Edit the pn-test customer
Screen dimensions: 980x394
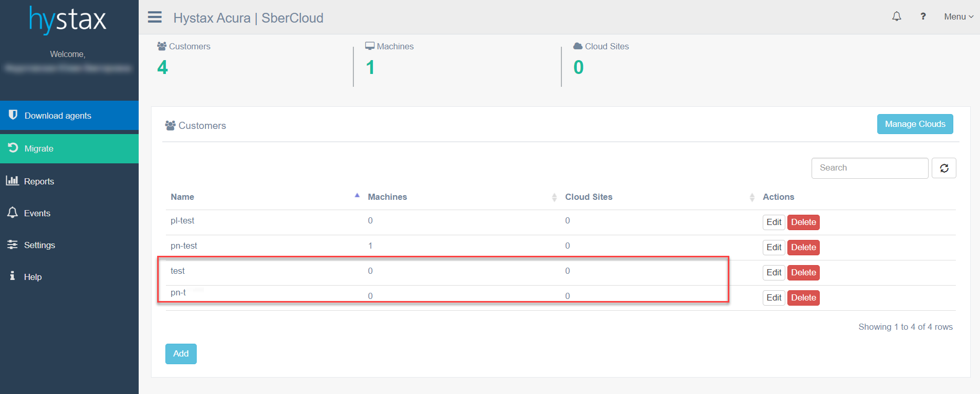pyautogui.click(x=774, y=247)
